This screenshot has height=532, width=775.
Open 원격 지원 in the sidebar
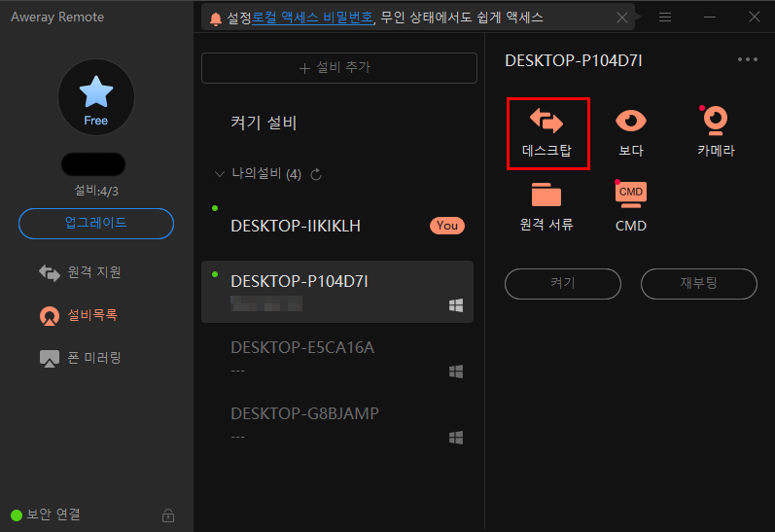point(80,272)
